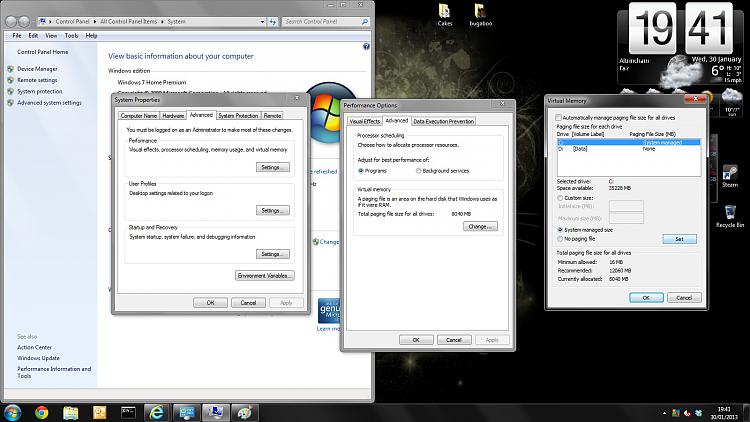Switch to the Computer Name tab
This screenshot has height=422, width=750.
139,116
